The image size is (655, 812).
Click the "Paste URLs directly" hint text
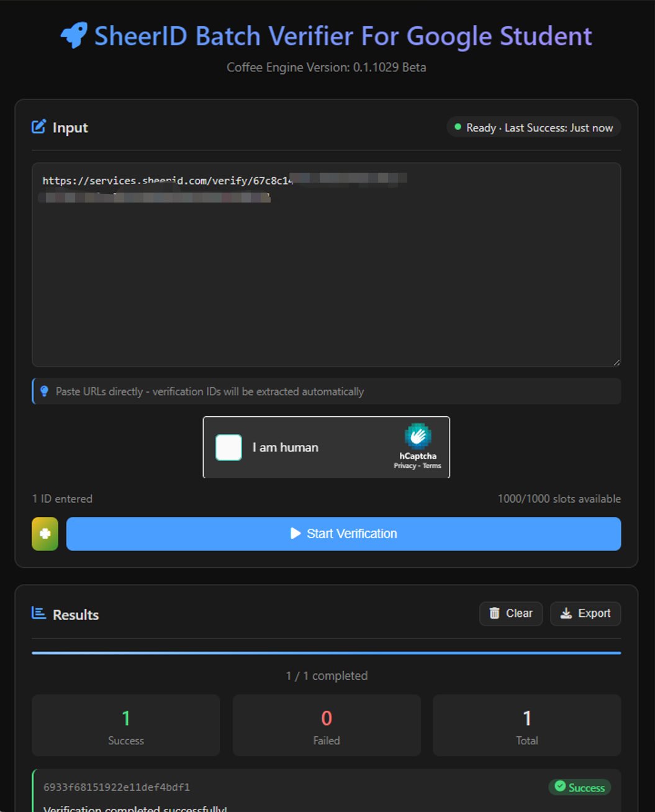(x=210, y=391)
